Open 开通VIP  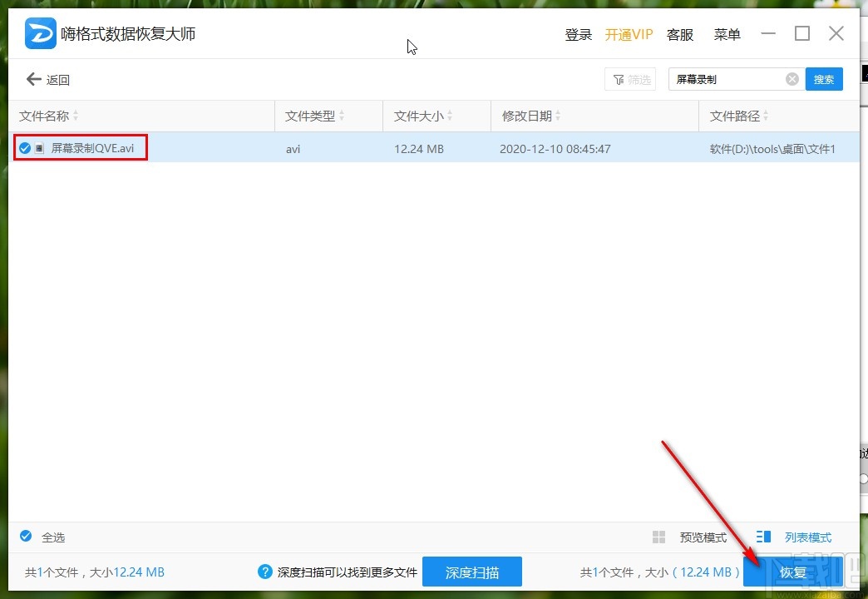[x=629, y=34]
